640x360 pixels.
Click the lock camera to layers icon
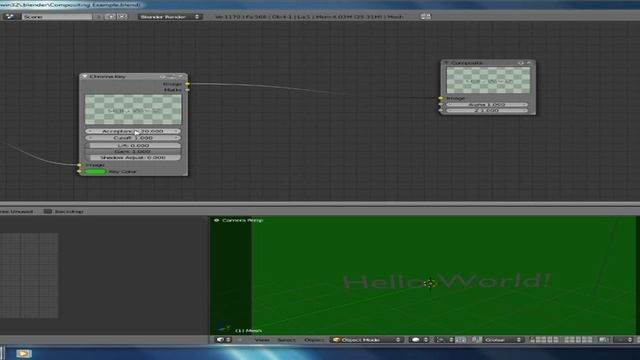(603, 340)
